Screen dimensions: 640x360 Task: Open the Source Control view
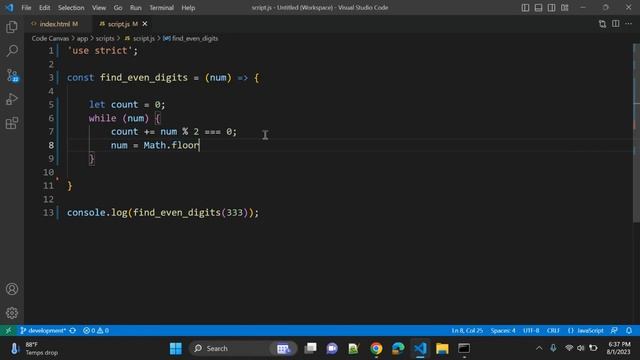click(x=12, y=75)
